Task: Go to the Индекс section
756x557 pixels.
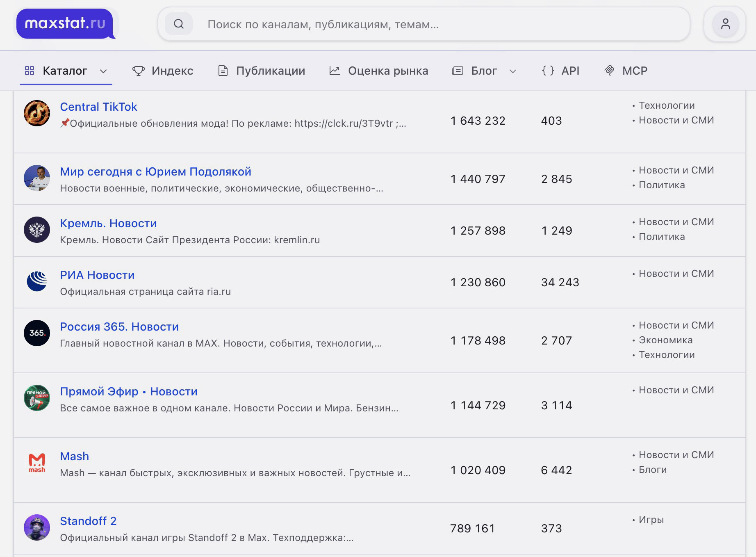Action: pyautogui.click(x=163, y=71)
